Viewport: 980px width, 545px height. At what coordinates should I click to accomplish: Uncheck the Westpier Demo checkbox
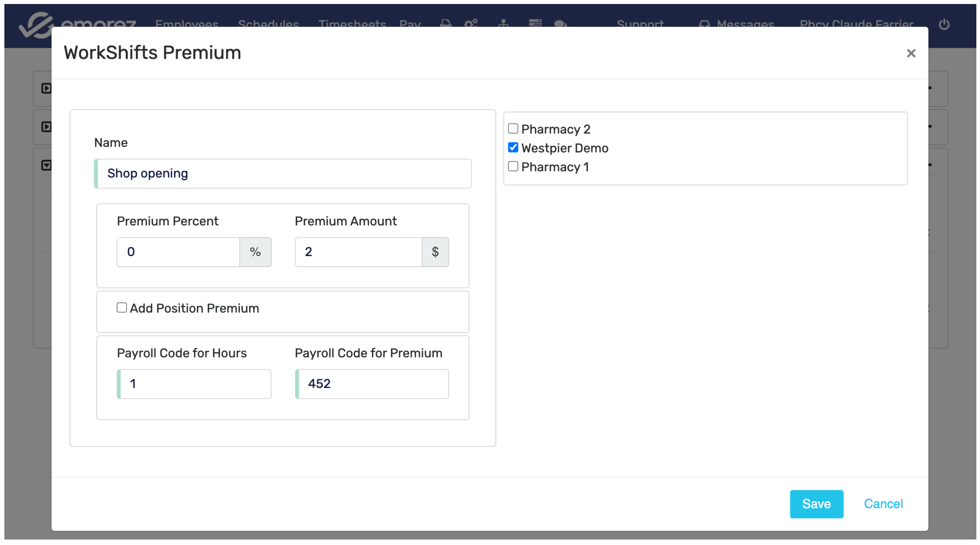tap(513, 148)
